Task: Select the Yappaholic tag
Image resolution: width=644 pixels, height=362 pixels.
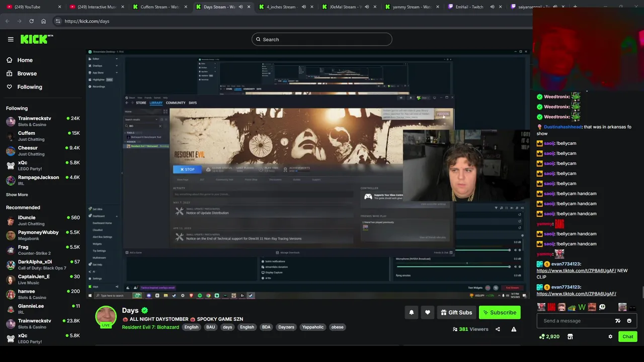Action: (313, 327)
